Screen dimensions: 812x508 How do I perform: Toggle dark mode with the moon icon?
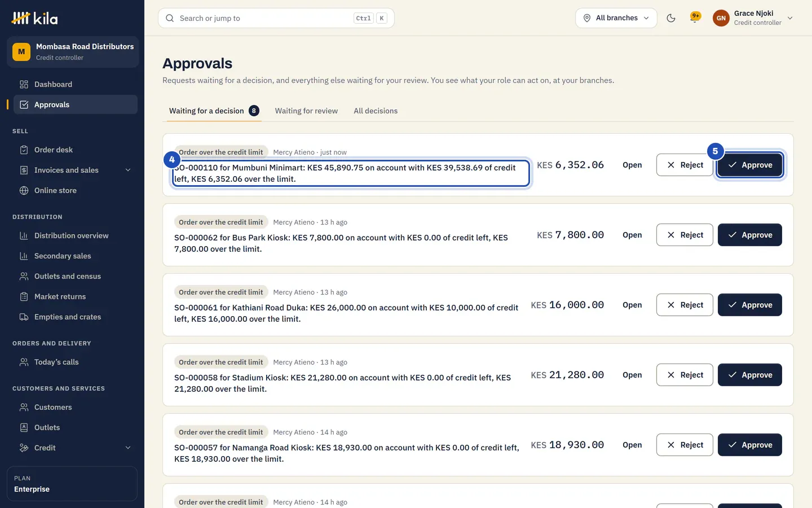[x=671, y=18]
